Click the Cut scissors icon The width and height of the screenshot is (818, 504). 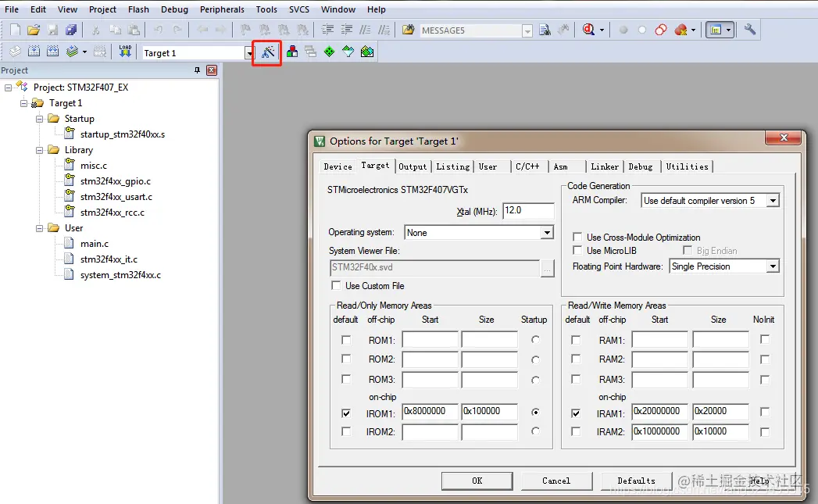tap(96, 30)
